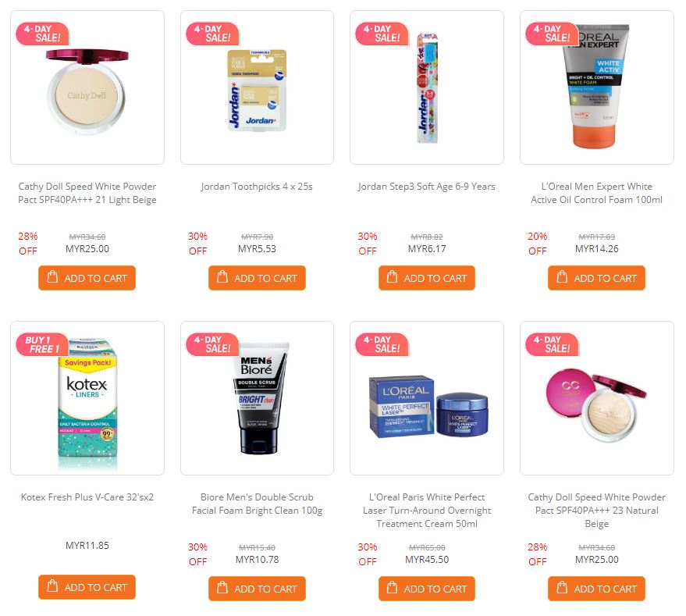The image size is (686, 616).
Task: Add Cathy Doll 23 Natural Beige to cart
Action: (596, 589)
